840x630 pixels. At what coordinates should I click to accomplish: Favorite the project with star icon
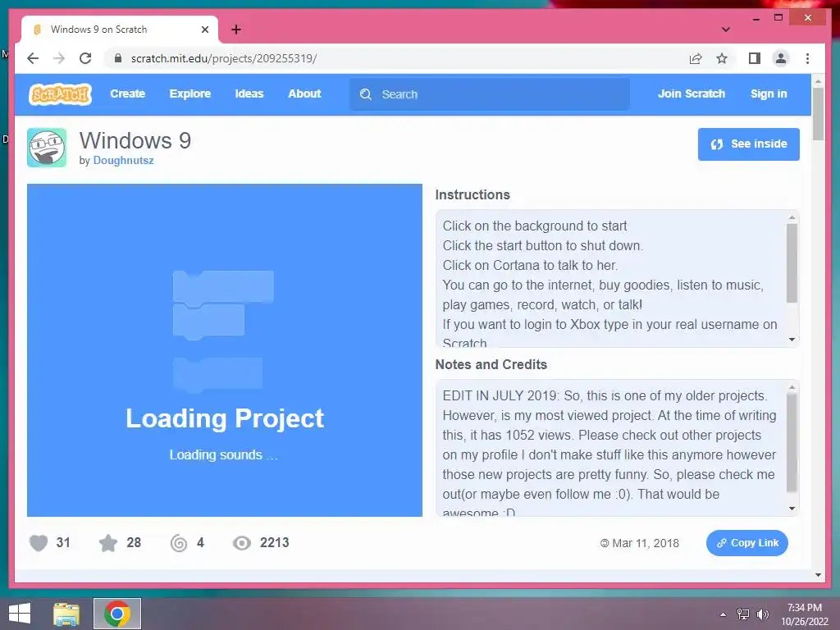point(108,543)
